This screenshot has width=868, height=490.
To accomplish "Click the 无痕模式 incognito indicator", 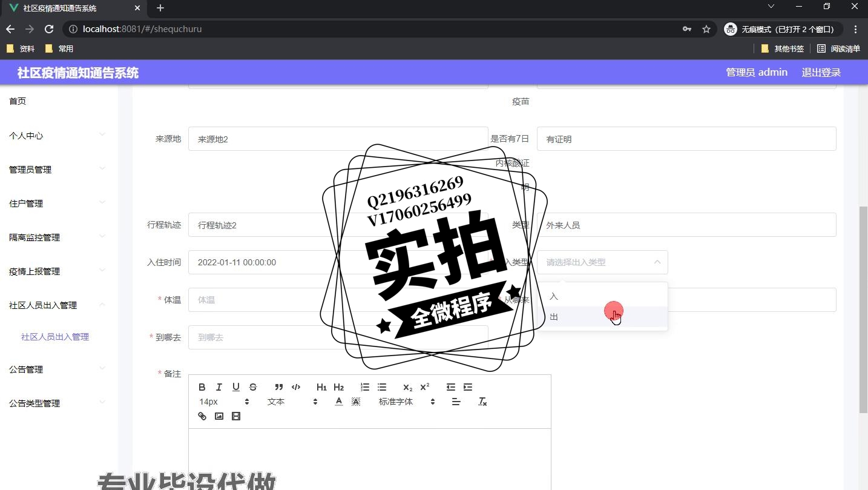I will [782, 29].
